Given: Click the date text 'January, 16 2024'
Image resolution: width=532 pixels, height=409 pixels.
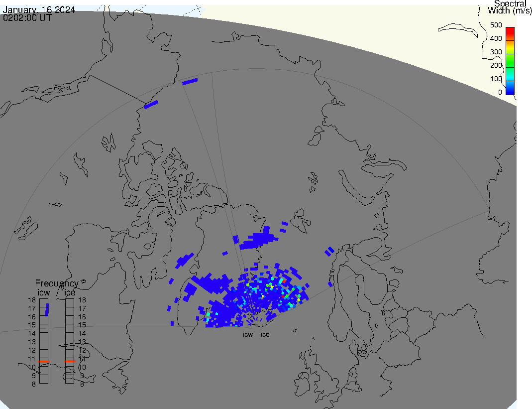Looking at the screenshot, I should (39, 9).
